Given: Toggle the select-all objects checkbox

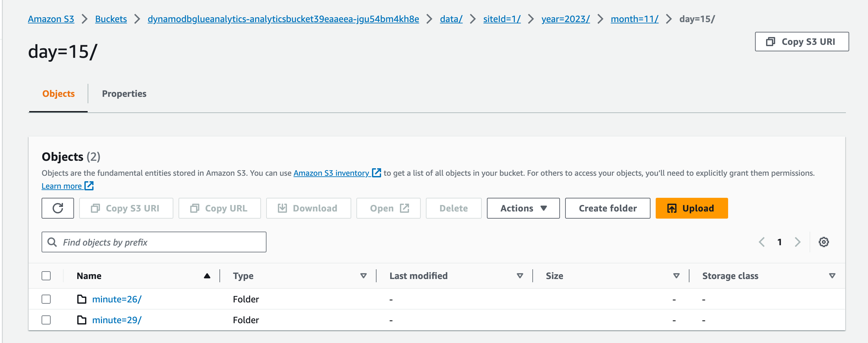Looking at the screenshot, I should [46, 275].
